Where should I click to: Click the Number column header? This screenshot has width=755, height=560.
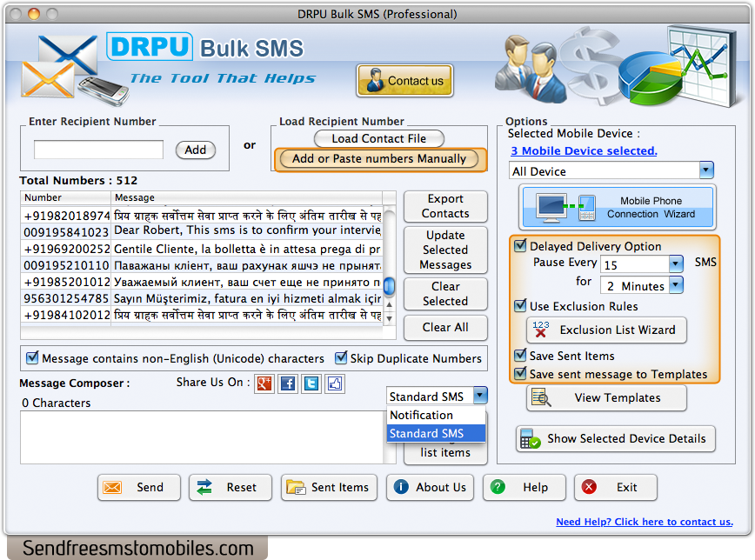coord(65,197)
